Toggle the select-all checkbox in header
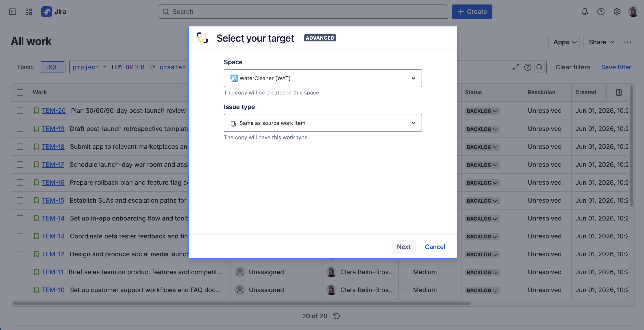 (20, 92)
